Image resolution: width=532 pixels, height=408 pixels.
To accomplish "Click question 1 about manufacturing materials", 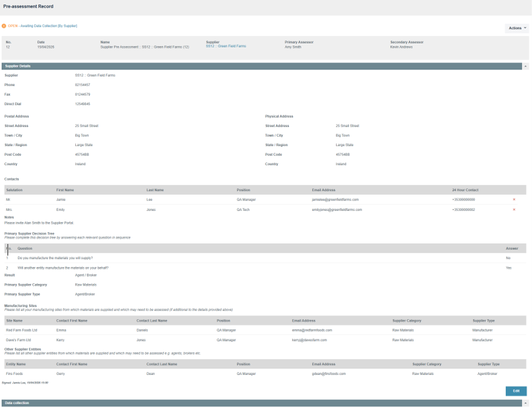I will (55, 258).
